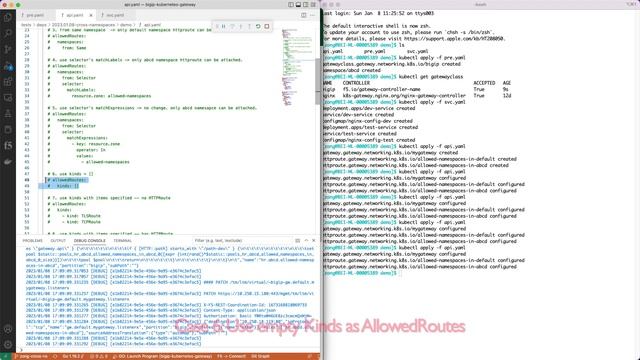Clear the debug console
640x360 pixels.
pyautogui.click(x=298, y=241)
